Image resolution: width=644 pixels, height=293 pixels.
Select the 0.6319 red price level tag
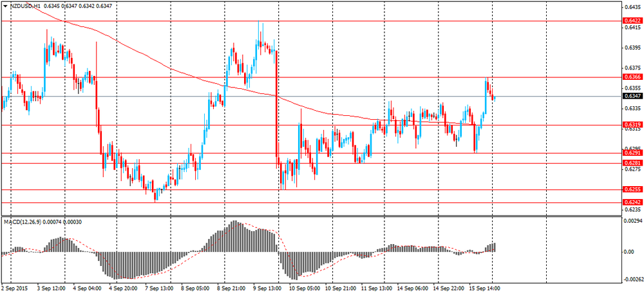pos(632,124)
